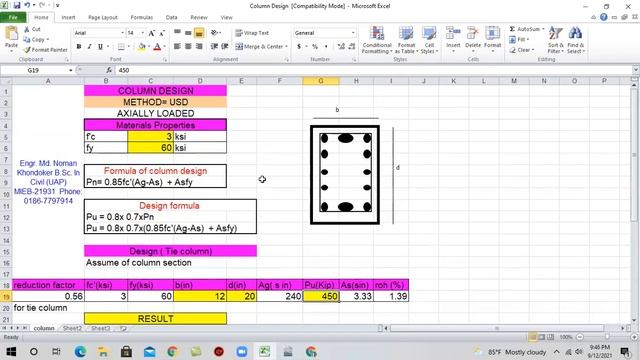
Task: Open the font size 14 dropdown
Action: point(142,33)
